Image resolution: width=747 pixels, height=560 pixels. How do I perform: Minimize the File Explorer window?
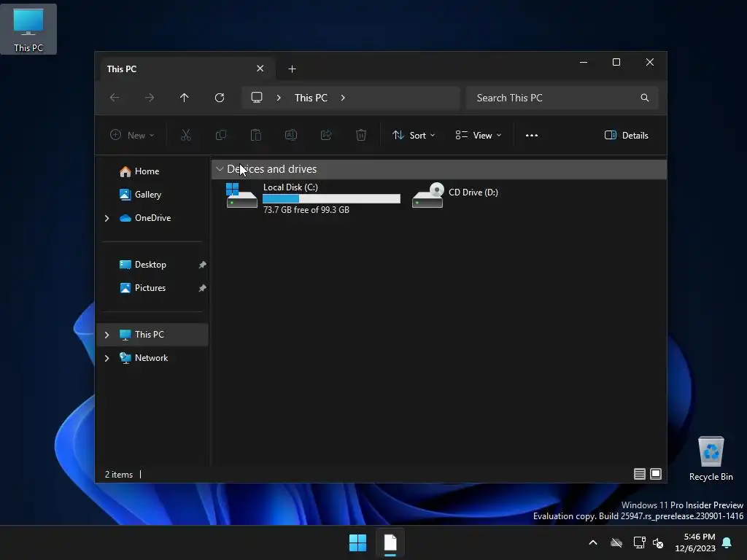[x=584, y=63]
